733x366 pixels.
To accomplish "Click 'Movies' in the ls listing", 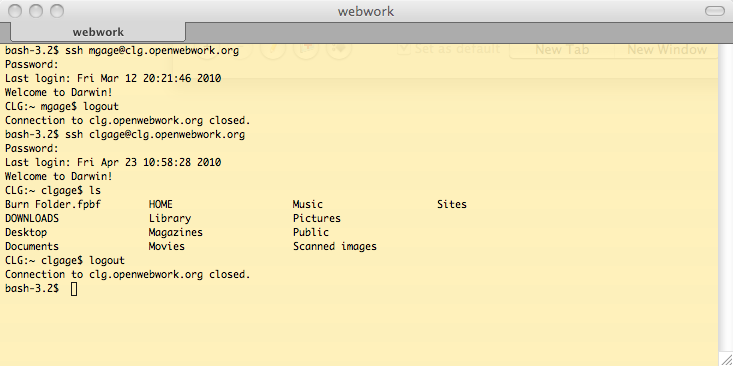I will click(167, 247).
